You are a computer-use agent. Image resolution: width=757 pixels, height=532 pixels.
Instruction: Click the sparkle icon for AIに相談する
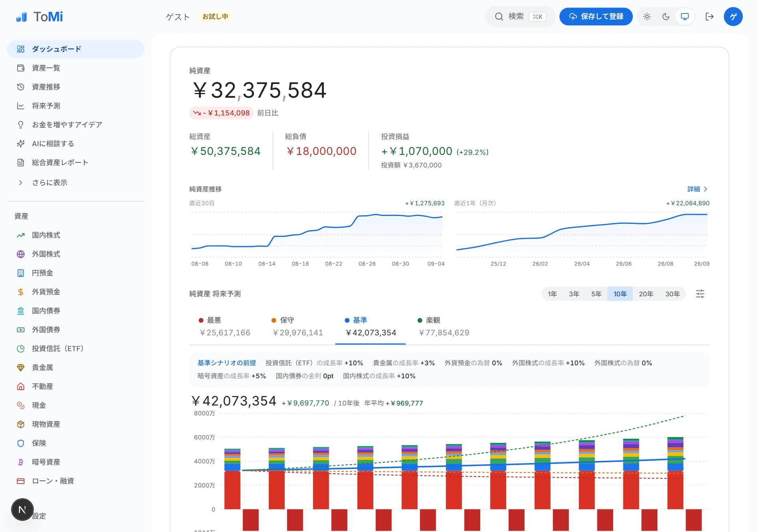(x=21, y=143)
